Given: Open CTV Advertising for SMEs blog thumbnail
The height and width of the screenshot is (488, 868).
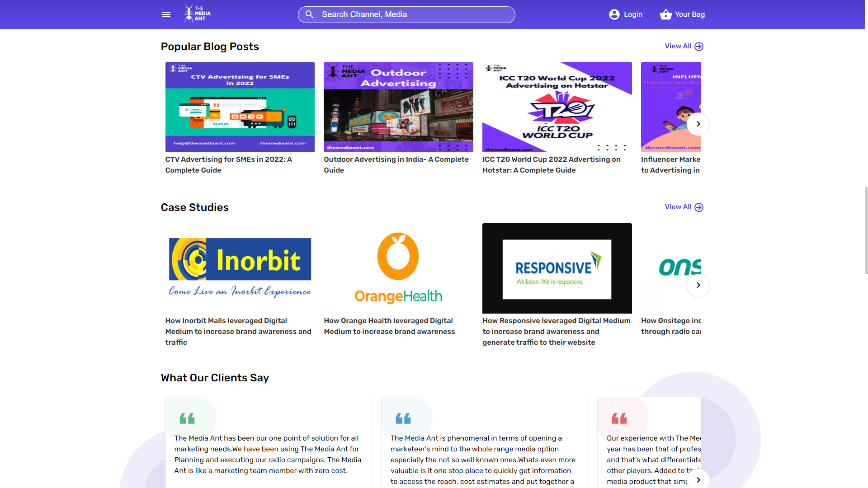Looking at the screenshot, I should 240,107.
